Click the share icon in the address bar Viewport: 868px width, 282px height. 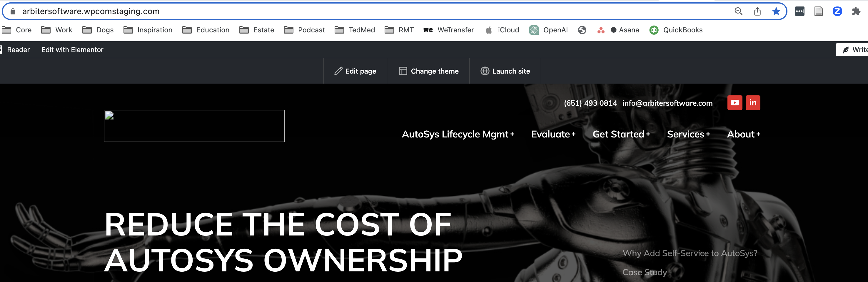tap(757, 11)
